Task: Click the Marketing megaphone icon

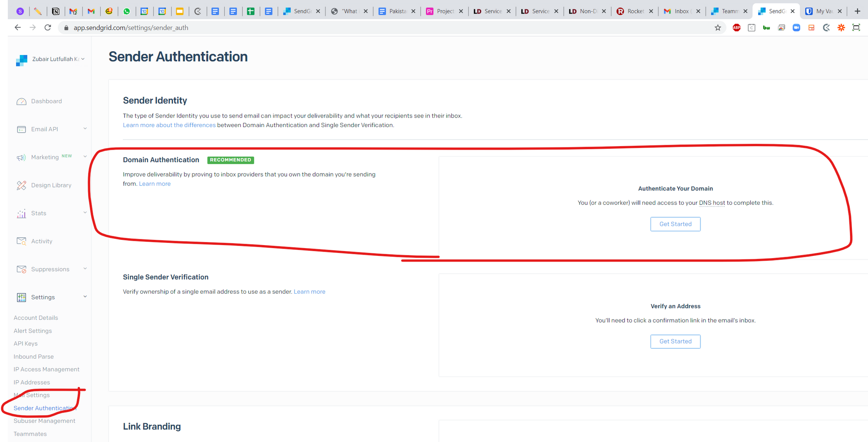Action: (x=21, y=157)
